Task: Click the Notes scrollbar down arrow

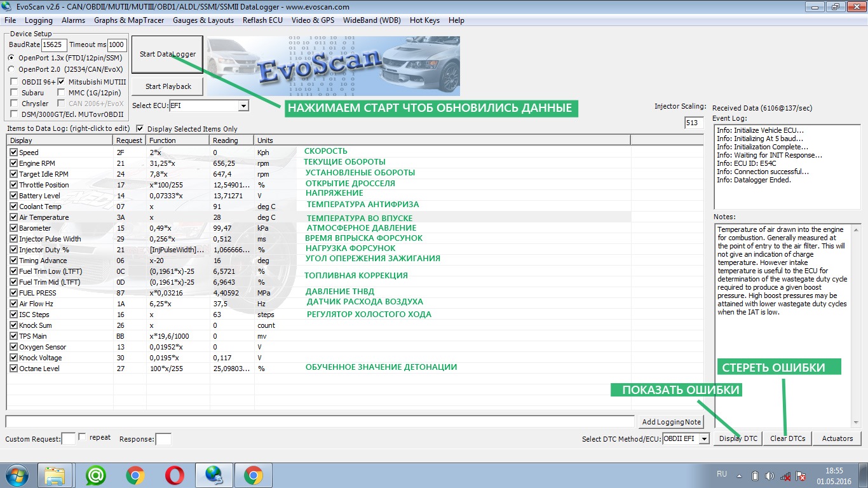Action: point(856,422)
